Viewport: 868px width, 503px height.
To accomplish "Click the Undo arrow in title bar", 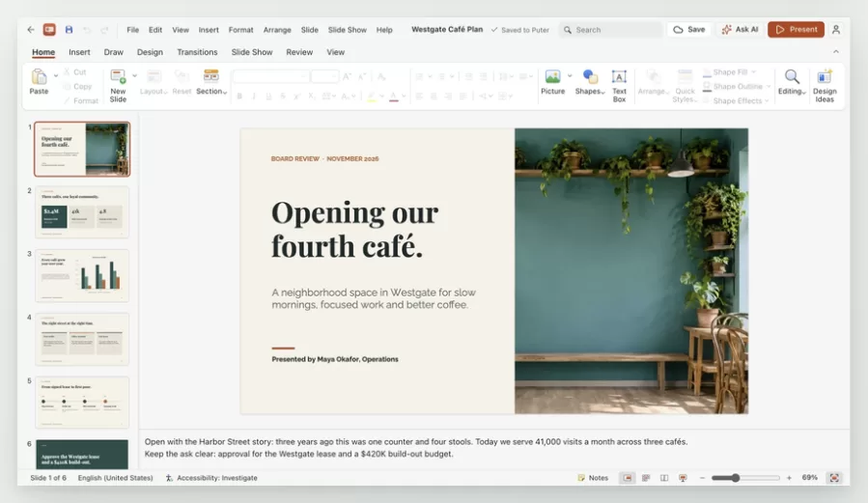I will pos(86,30).
